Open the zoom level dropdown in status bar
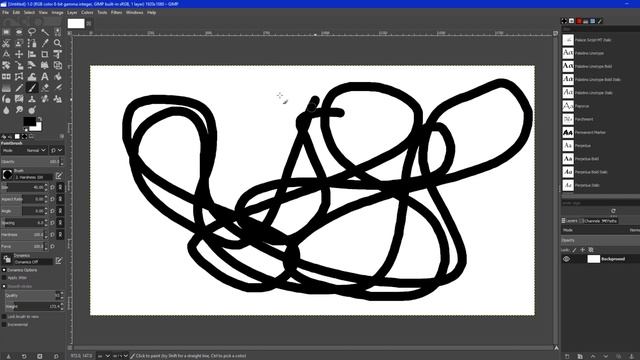This screenshot has width=640, height=360. (x=120, y=356)
